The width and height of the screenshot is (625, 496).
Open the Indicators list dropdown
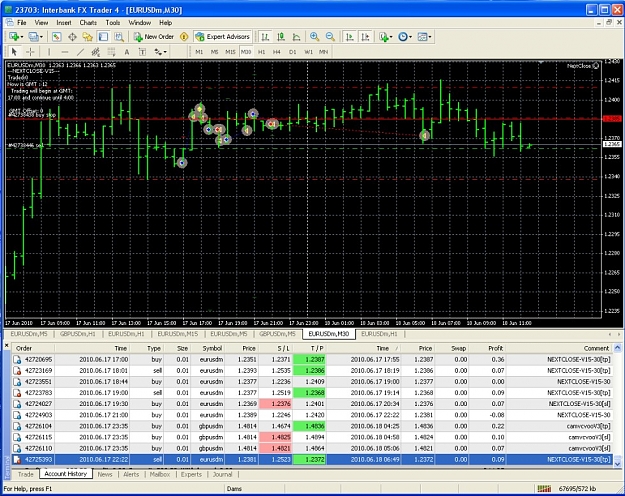coord(385,37)
